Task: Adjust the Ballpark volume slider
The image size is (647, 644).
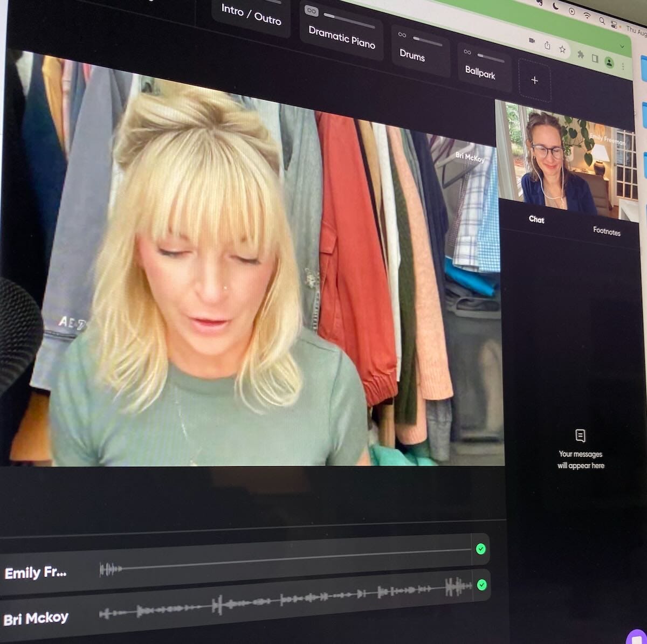Action: [491, 58]
